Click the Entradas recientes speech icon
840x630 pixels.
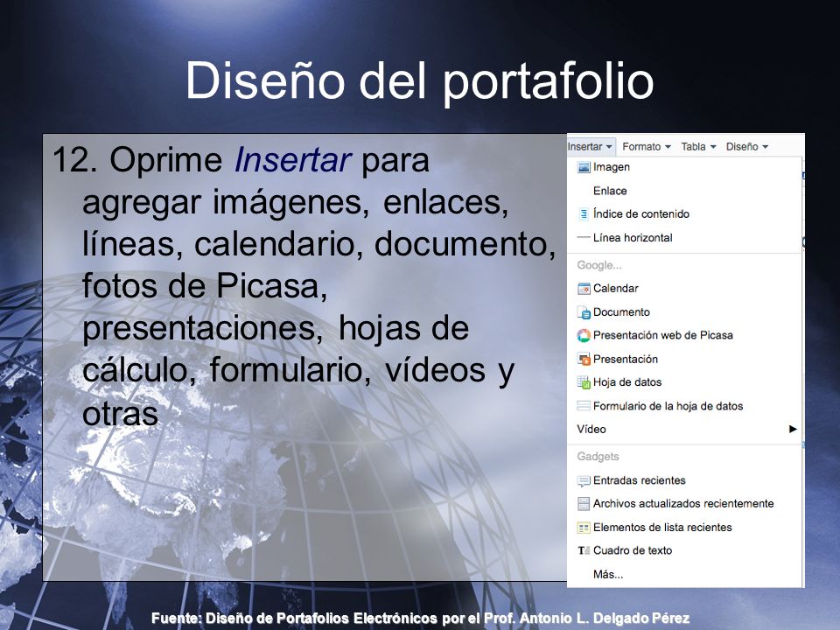pos(584,480)
